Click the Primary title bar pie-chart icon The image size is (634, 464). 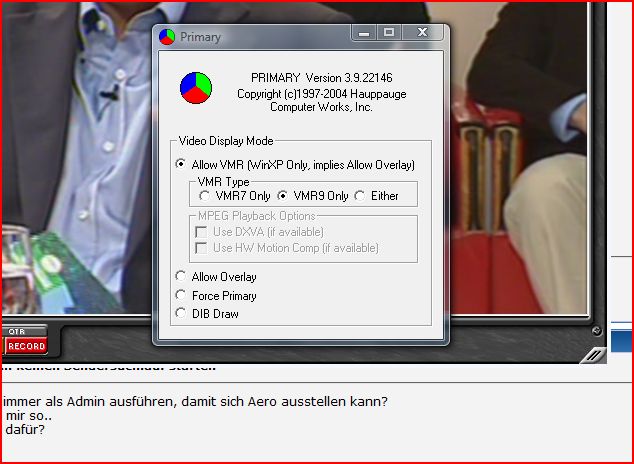pyautogui.click(x=167, y=37)
